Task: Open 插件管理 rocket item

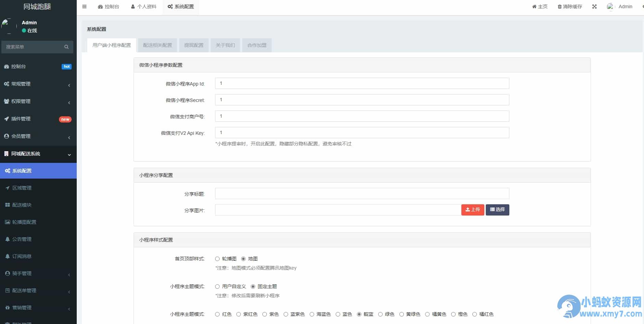Action: pos(38,119)
